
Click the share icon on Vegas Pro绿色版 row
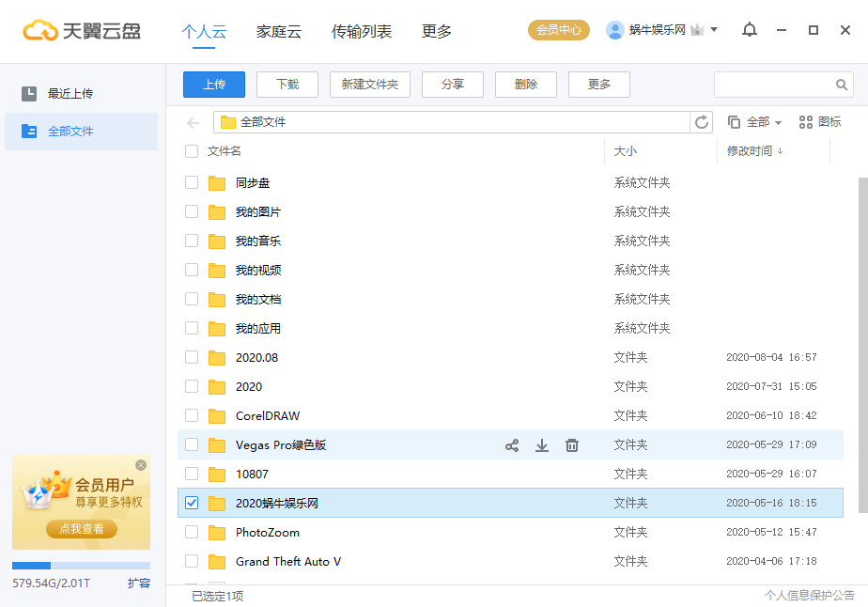[x=512, y=446]
